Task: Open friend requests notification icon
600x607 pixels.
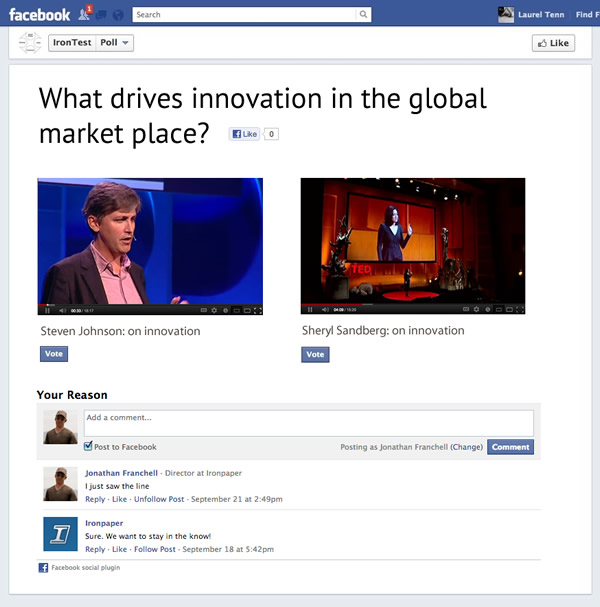Action: point(85,14)
